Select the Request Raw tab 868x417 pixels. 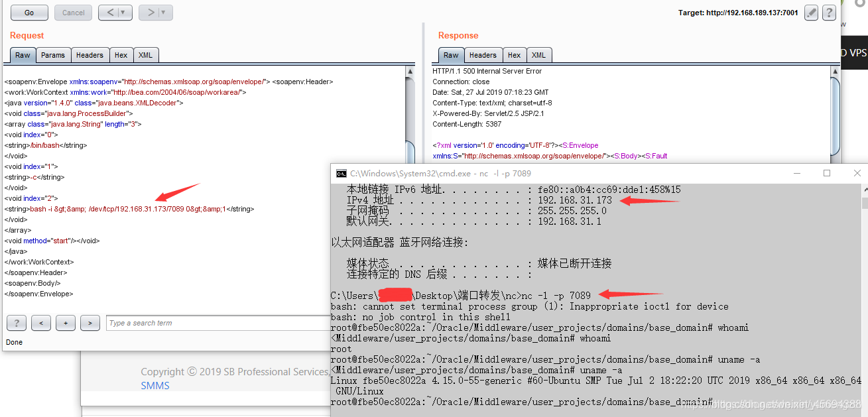(23, 55)
